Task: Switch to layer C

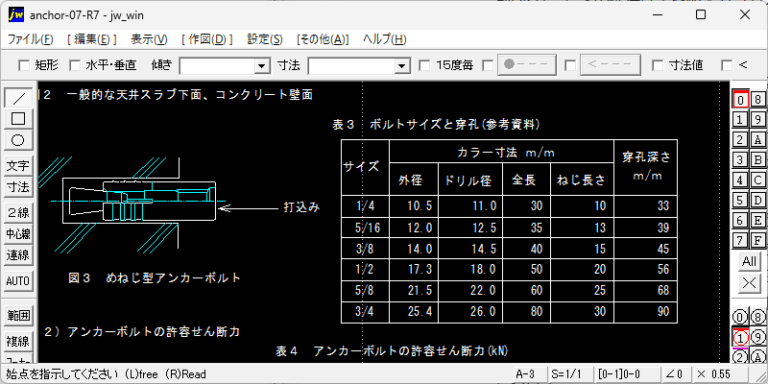Action: (758, 180)
